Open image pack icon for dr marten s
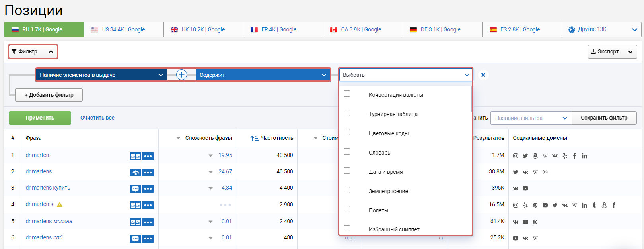Image resolution: width=644 pixels, height=249 pixels. pos(135,205)
